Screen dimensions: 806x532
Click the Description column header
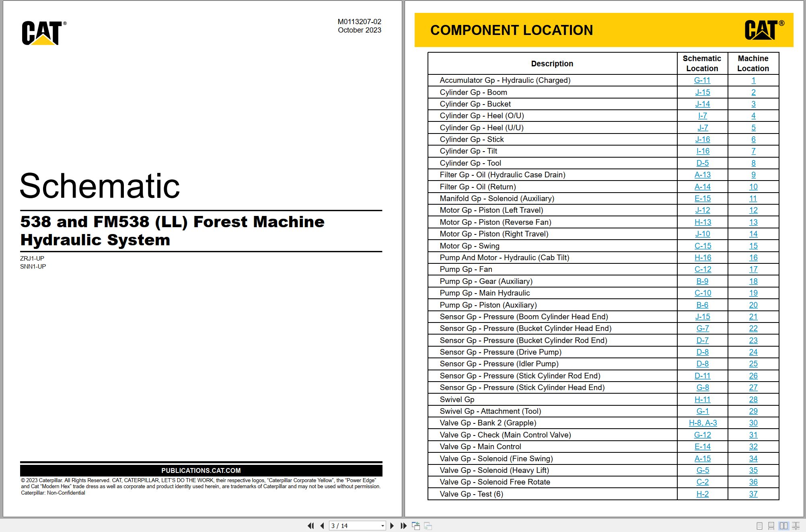click(x=552, y=64)
